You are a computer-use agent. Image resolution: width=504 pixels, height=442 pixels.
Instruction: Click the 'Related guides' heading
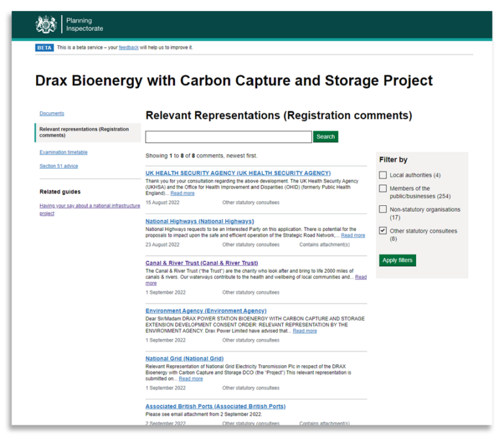[x=60, y=191]
